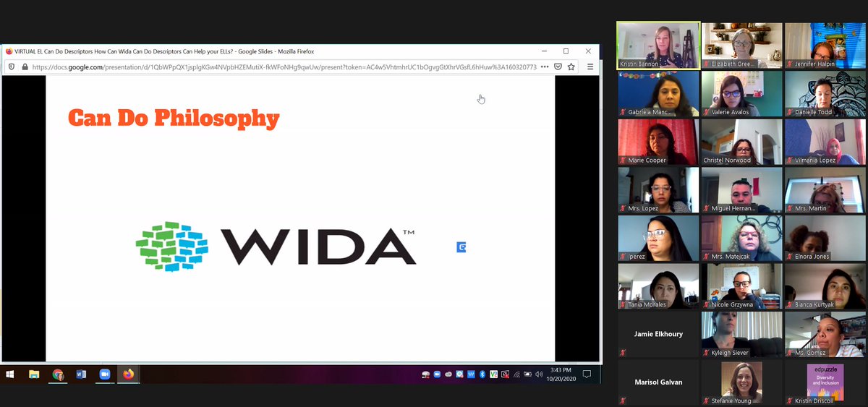Click Danielle Todd's video tile
The width and height of the screenshot is (868, 407).
[825, 93]
